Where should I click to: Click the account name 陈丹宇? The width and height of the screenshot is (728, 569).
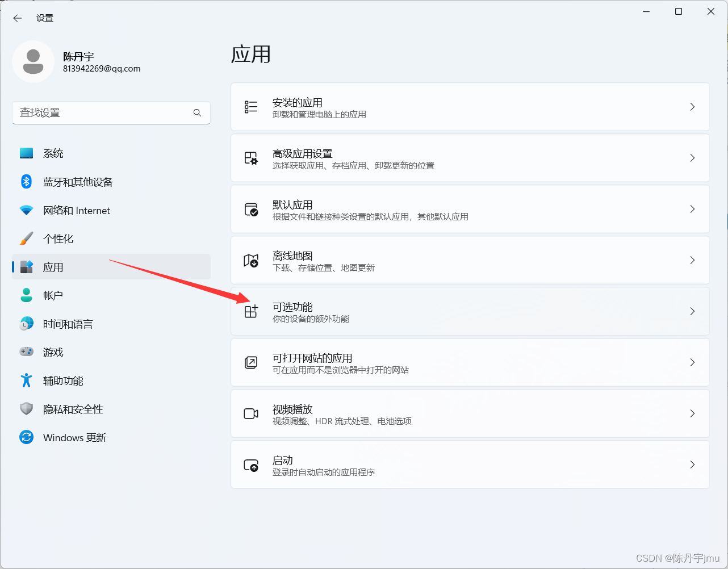[x=78, y=57]
